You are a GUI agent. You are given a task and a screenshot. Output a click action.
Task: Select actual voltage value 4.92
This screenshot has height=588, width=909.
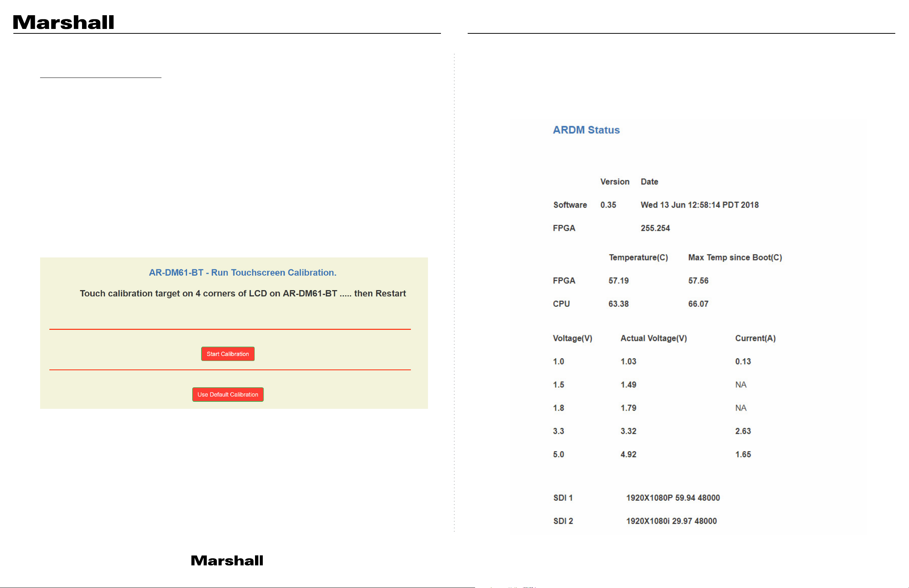coord(628,454)
